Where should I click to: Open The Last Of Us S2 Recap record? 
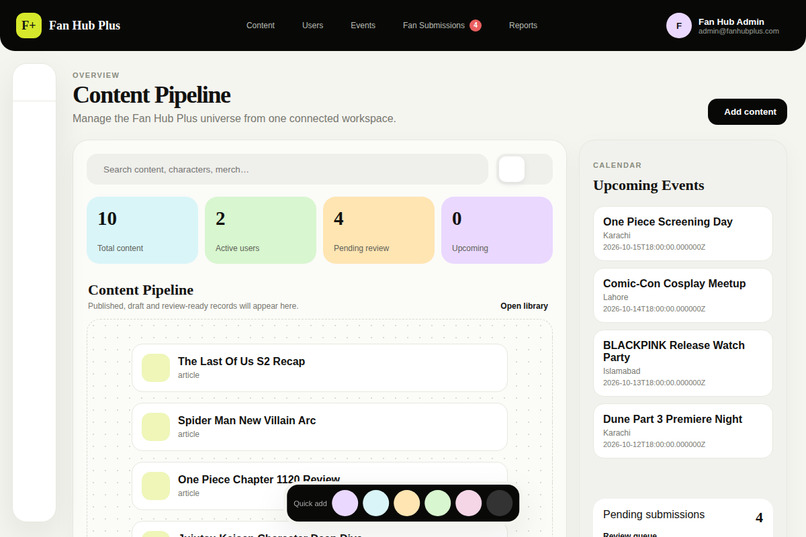[320, 368]
